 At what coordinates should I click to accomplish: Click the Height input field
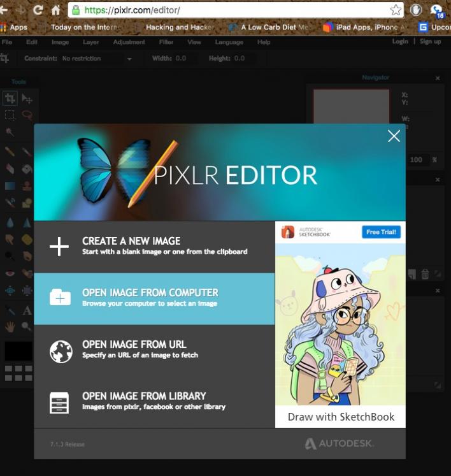pyautogui.click(x=245, y=58)
